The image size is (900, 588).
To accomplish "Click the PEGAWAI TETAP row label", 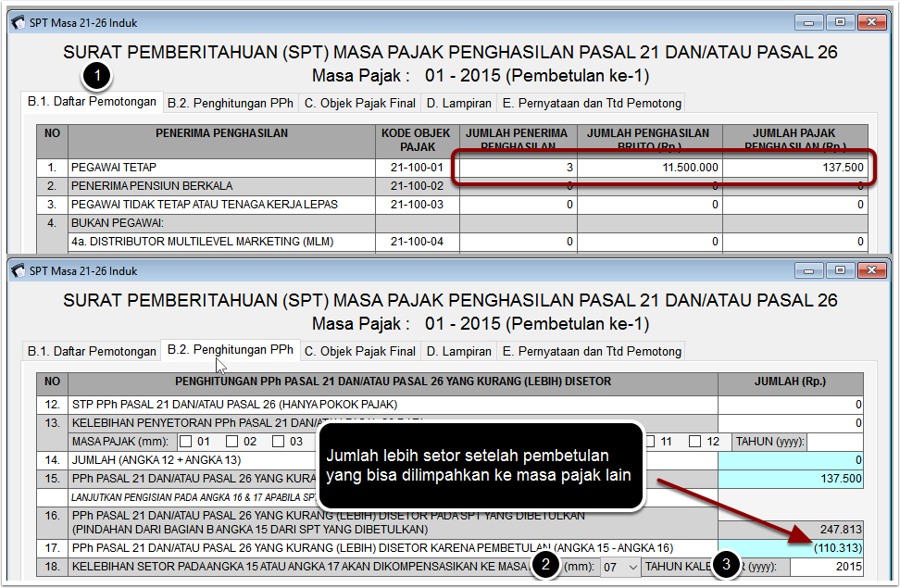I will point(114,168).
